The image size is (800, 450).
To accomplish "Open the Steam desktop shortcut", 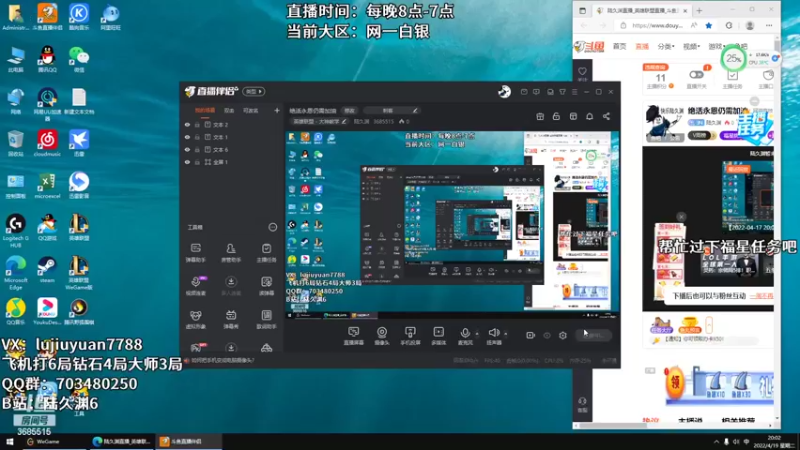I will [47, 269].
